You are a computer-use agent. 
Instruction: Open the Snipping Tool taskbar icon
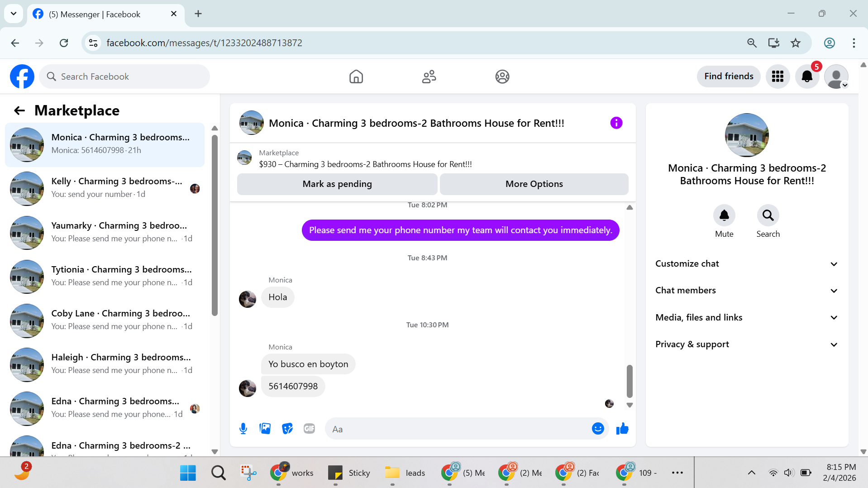(x=248, y=473)
